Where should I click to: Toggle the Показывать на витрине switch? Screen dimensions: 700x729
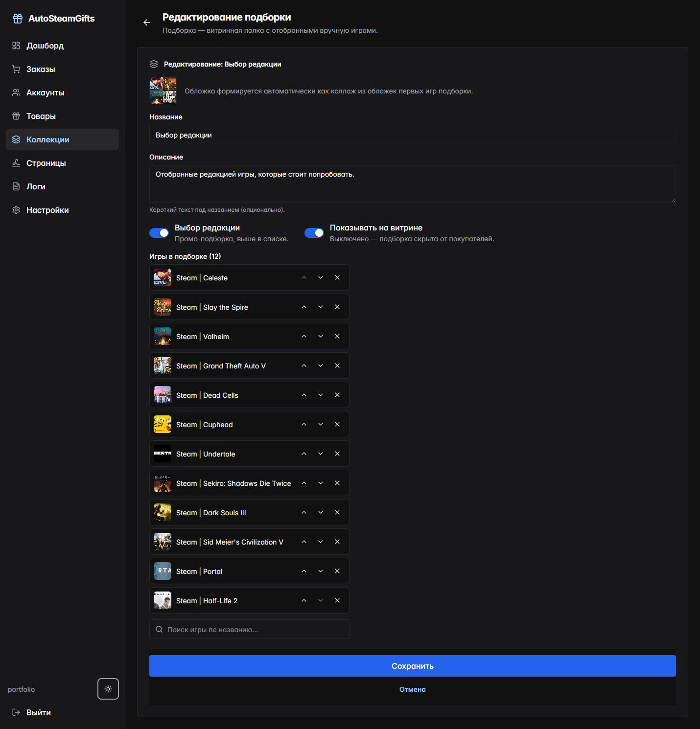pos(314,233)
